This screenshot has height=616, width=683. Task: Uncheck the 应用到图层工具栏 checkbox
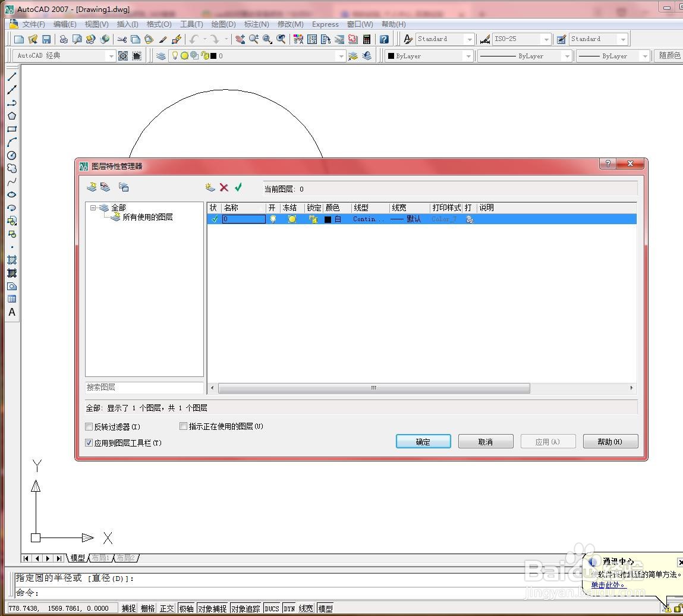click(x=89, y=442)
